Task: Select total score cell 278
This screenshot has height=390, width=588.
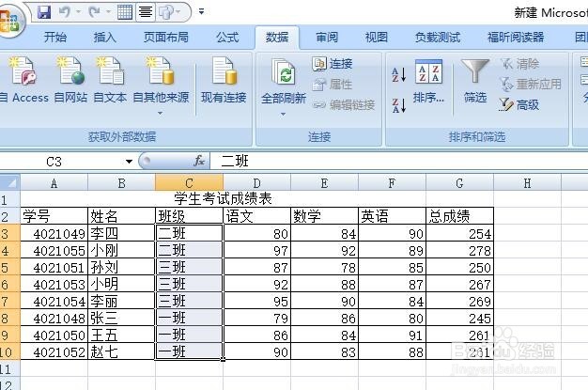Action: [x=459, y=250]
